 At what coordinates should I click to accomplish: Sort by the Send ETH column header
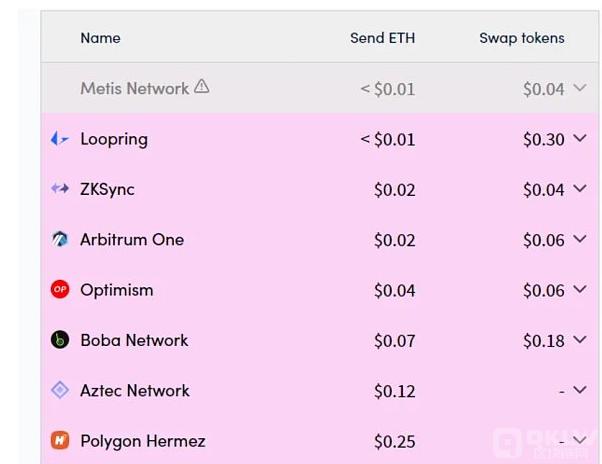pos(382,38)
